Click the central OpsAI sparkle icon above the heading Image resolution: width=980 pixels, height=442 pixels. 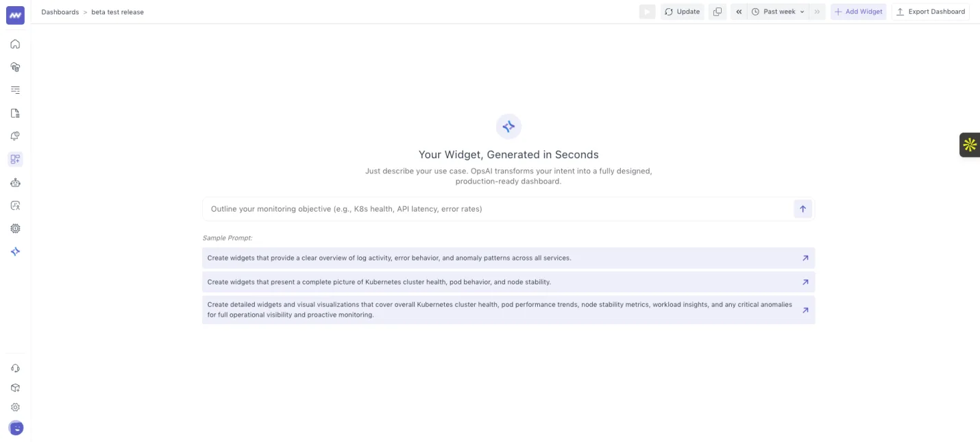tap(509, 127)
